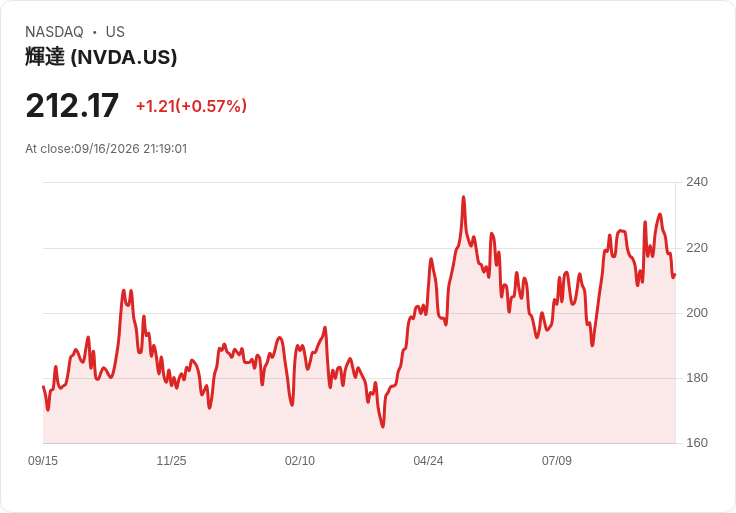This screenshot has width=736, height=513.
Task: Click the 180 price axis label
Action: coord(697,378)
